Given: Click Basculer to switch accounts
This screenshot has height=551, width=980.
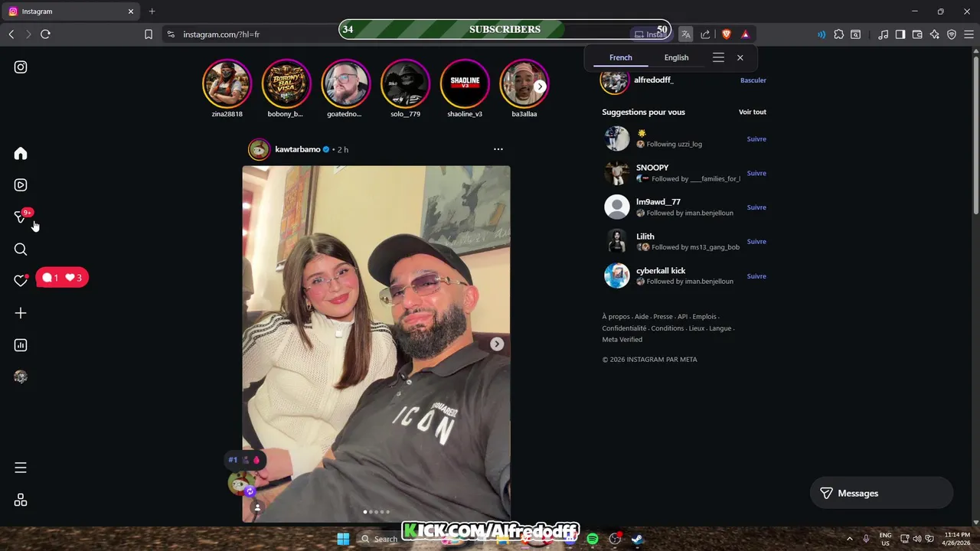Looking at the screenshot, I should 753,80.
